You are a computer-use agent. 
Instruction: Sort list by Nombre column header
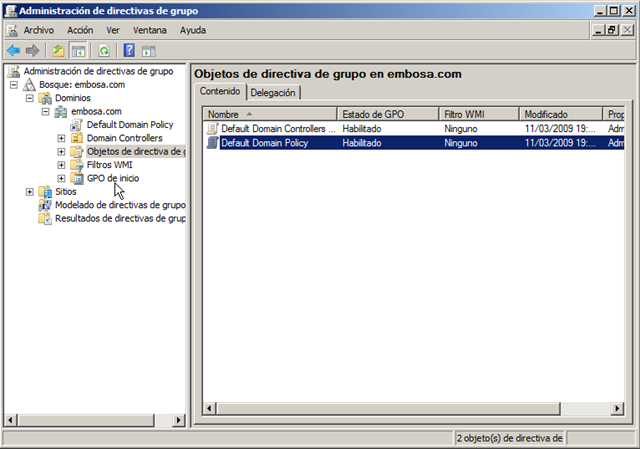[x=270, y=114]
